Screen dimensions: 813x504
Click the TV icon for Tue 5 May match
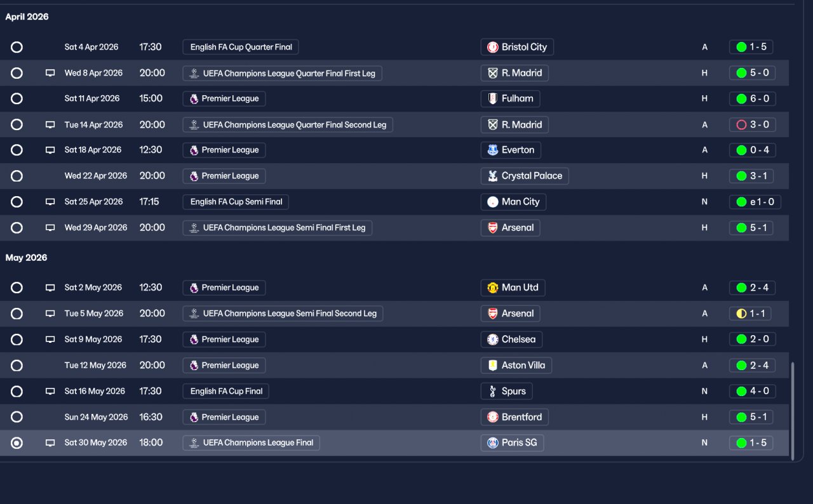pyautogui.click(x=50, y=314)
